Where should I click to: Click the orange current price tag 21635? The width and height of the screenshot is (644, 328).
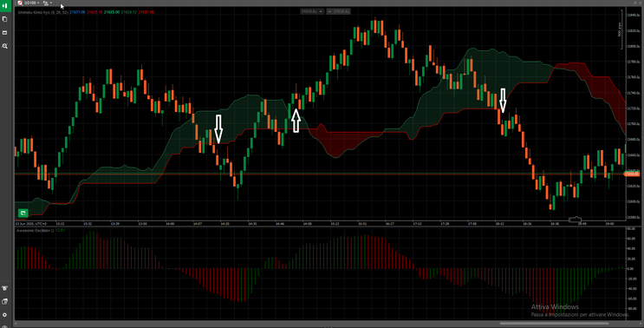click(632, 174)
